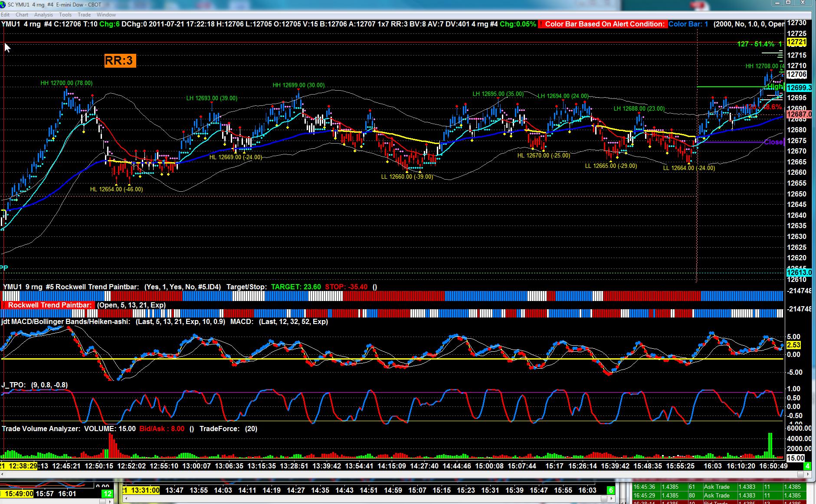Open the Analysis menu

[43, 15]
